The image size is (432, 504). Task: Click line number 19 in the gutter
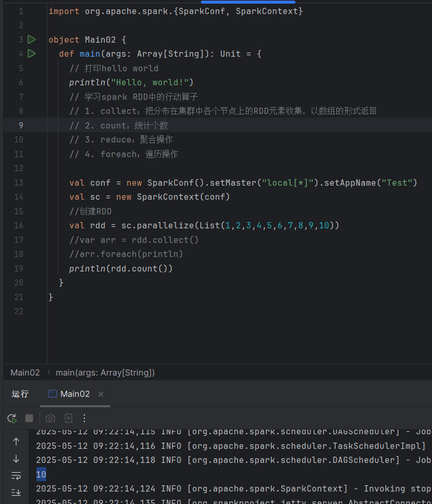pyautogui.click(x=19, y=268)
